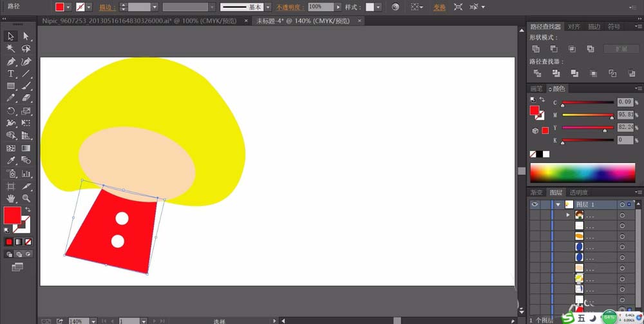The image size is (644, 324).
Task: Select the Selection (black arrow) tool
Action: 11,36
